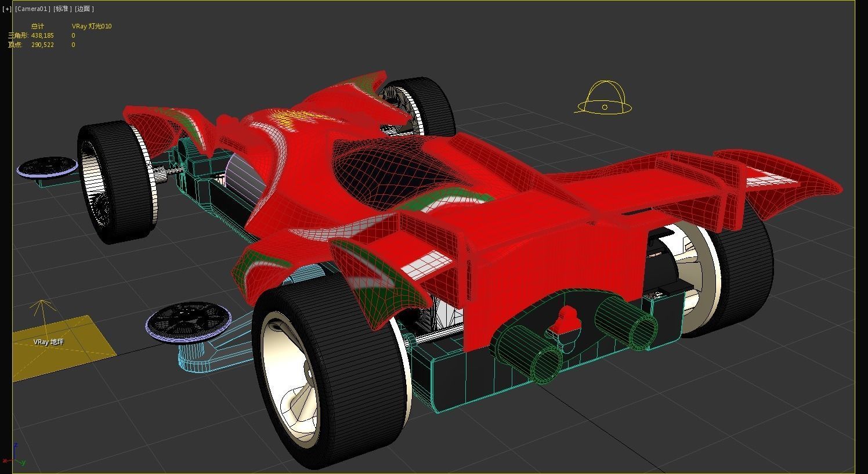Click the vertex count value 290,522

point(42,45)
